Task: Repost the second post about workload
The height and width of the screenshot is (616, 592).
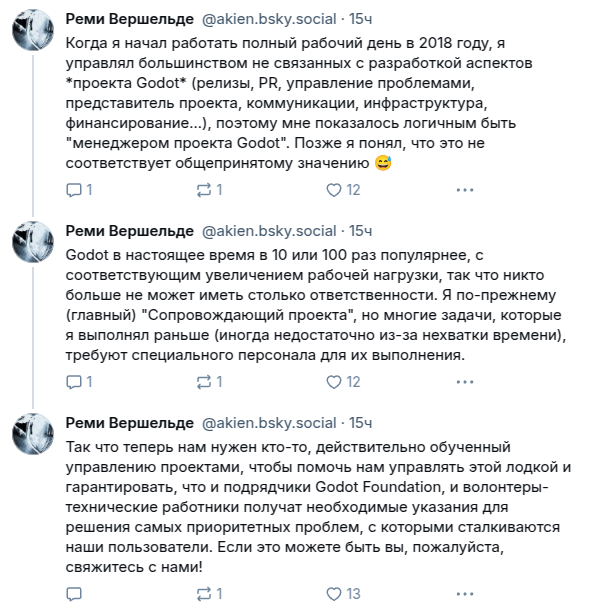Action: pyautogui.click(x=209, y=382)
